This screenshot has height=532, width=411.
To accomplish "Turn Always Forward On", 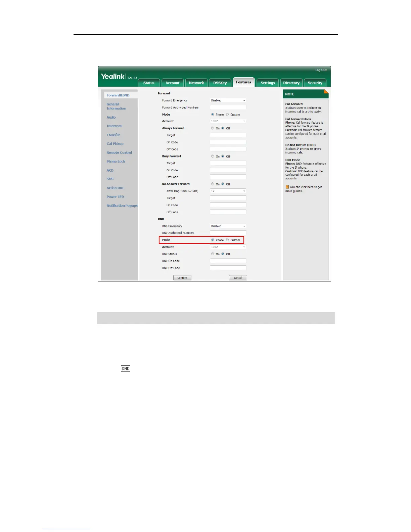I will [213, 128].
